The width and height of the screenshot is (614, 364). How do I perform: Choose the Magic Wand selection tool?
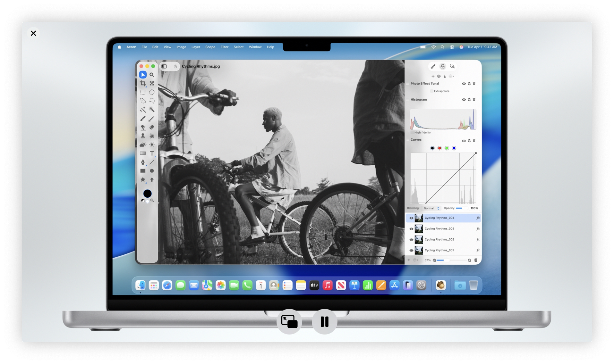[x=143, y=110]
